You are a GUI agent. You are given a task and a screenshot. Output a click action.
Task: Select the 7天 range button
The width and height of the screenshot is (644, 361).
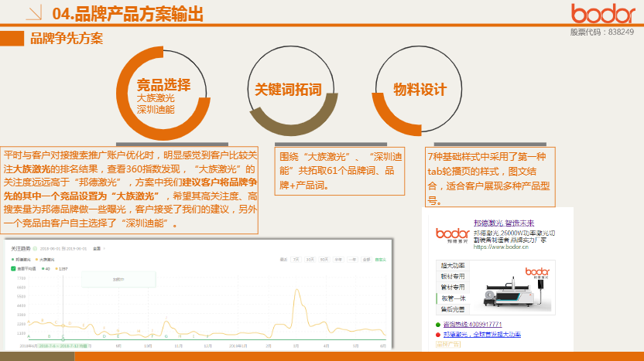(296, 260)
